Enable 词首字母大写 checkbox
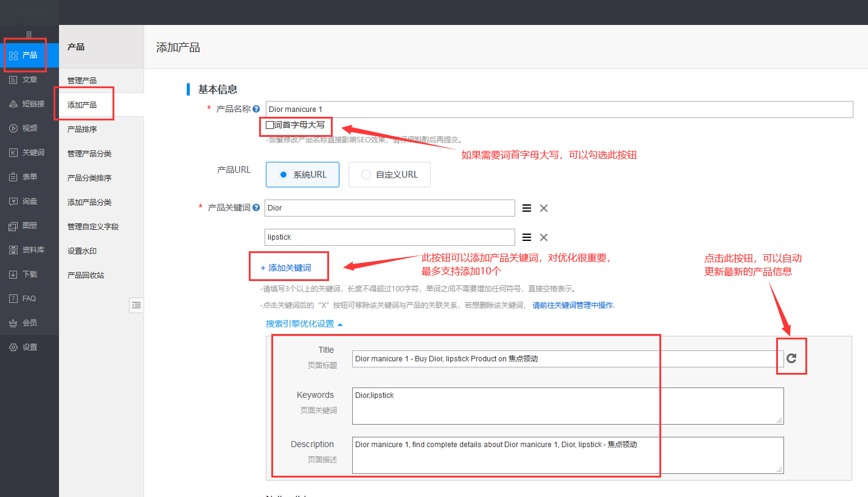Viewport: 868px width, 497px height. pyautogui.click(x=270, y=125)
